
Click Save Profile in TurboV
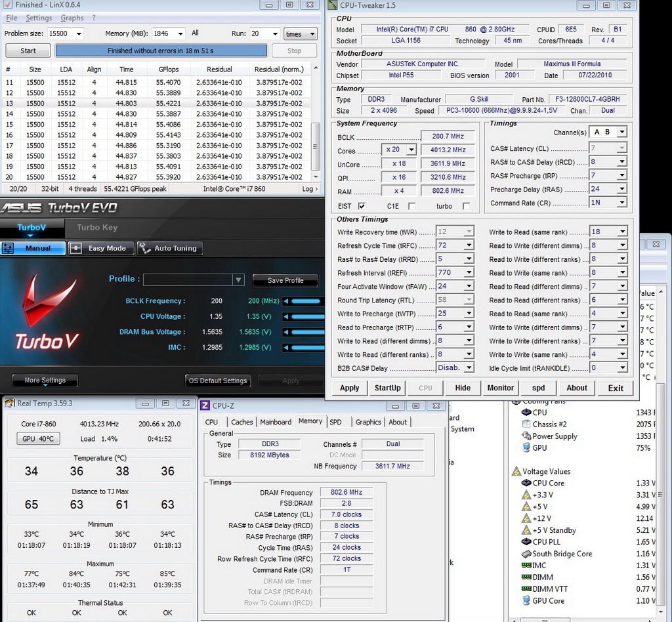point(285,280)
